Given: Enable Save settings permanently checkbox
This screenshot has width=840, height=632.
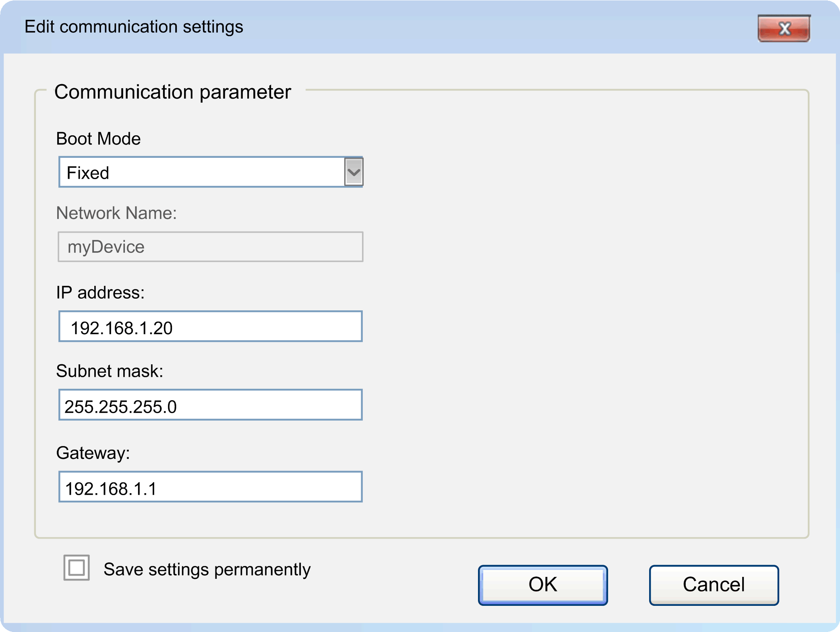Looking at the screenshot, I should click(77, 568).
